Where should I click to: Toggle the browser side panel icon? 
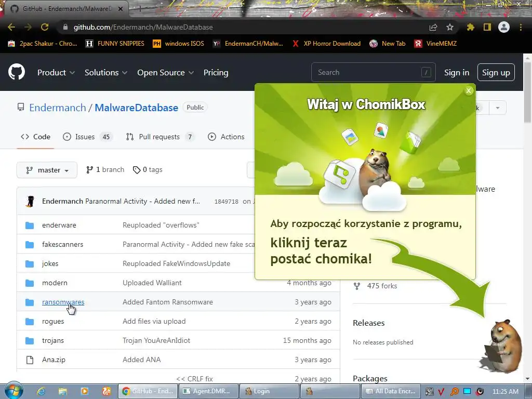coord(487,27)
